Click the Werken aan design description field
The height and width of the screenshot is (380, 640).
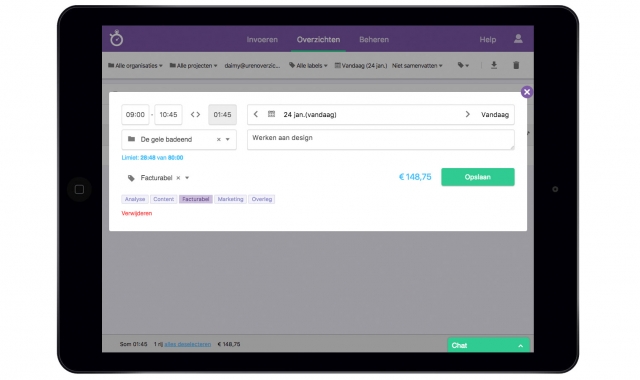380,140
